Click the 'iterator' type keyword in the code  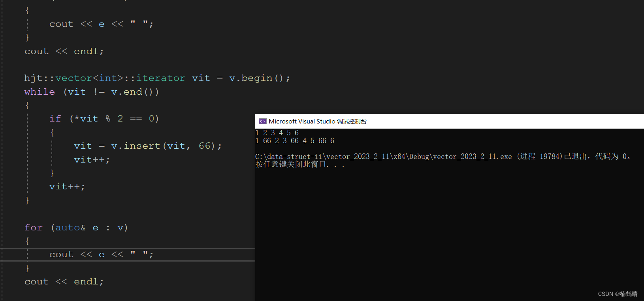pos(161,78)
